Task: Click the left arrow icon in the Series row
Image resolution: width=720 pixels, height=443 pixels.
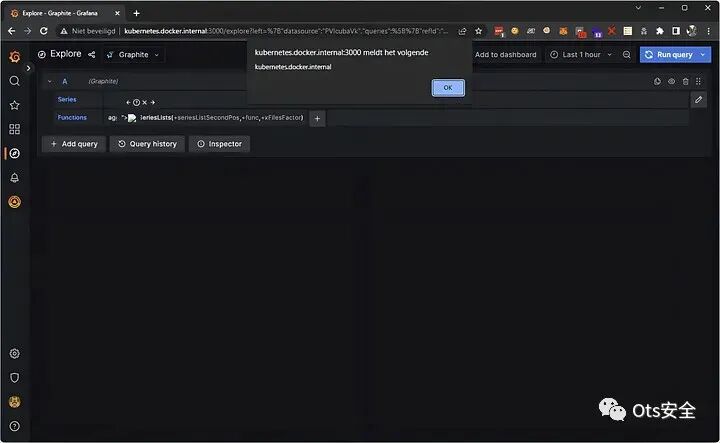Action: 128,102
